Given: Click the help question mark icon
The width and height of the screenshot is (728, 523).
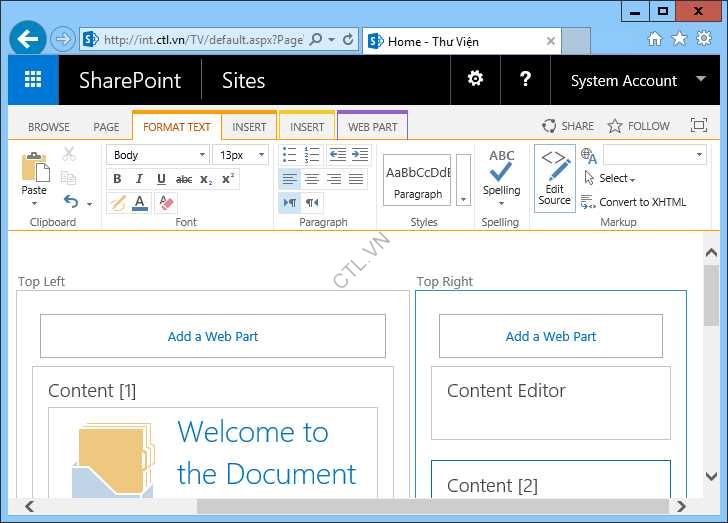Looking at the screenshot, I should click(x=525, y=80).
